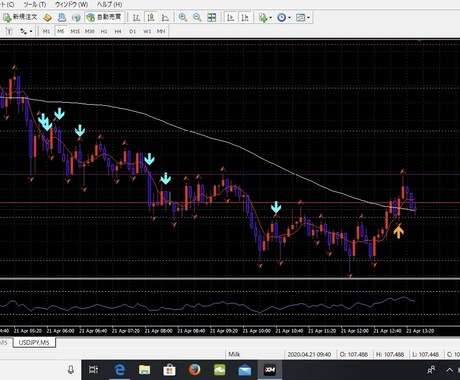Screen dimensions: 460x380
Task: Expand the templates dropdown arrow
Action: click(308, 17)
